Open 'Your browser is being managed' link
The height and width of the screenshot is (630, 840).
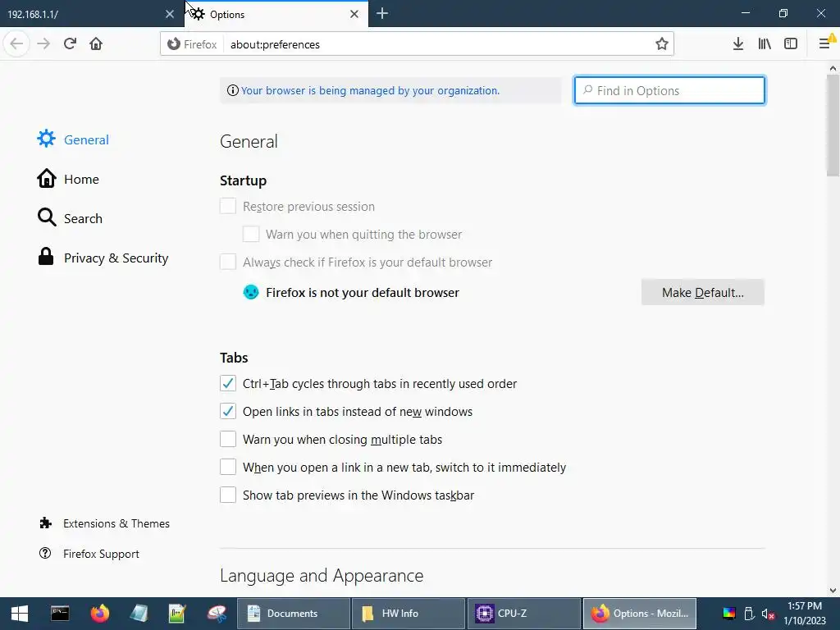tap(370, 90)
